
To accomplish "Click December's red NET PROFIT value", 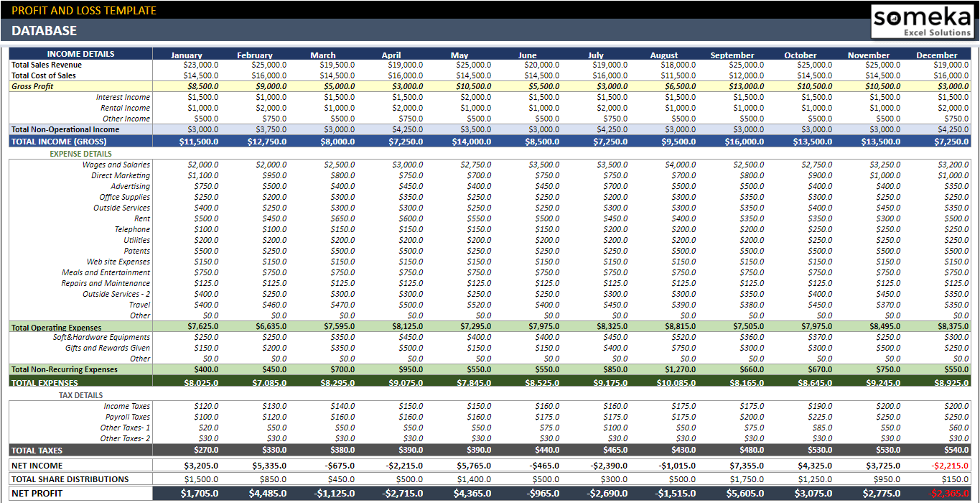I will [x=950, y=494].
